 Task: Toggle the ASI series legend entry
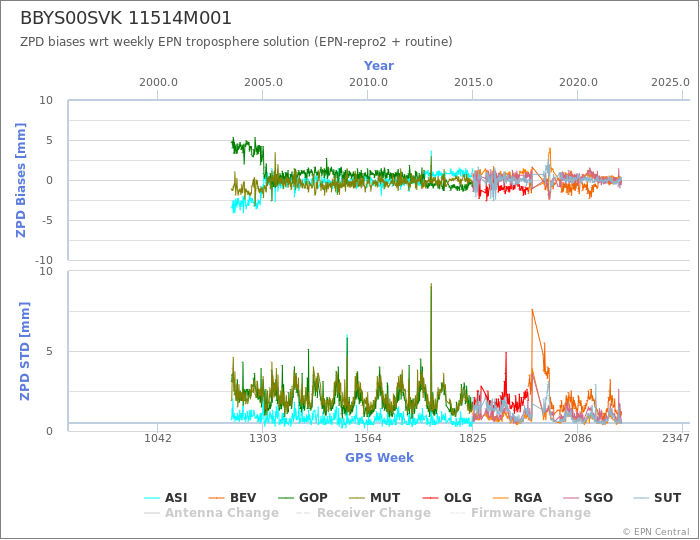pyautogui.click(x=166, y=498)
